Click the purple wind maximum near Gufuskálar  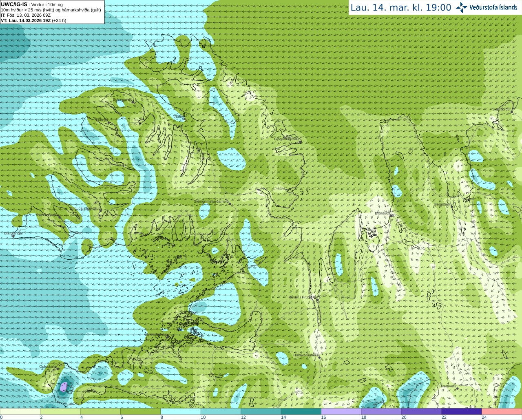[x=63, y=387]
